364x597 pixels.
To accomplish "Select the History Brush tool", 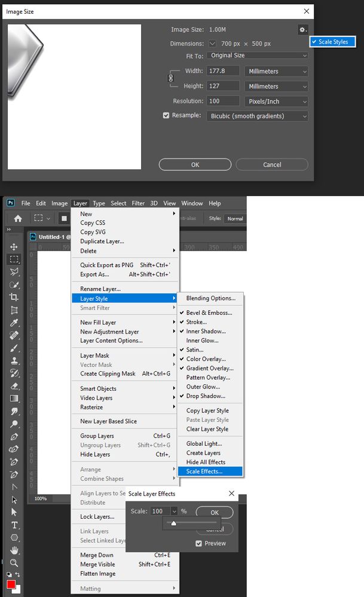I will 14,373.
